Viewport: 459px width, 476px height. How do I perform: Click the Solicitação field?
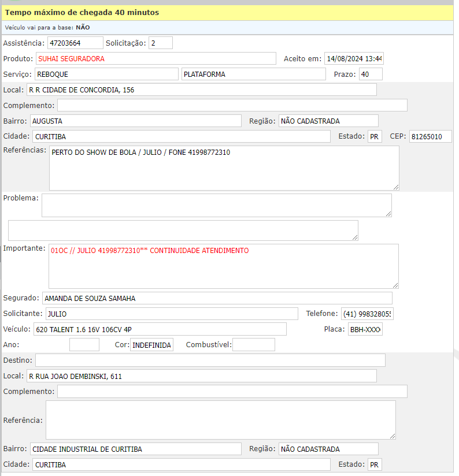[160, 43]
